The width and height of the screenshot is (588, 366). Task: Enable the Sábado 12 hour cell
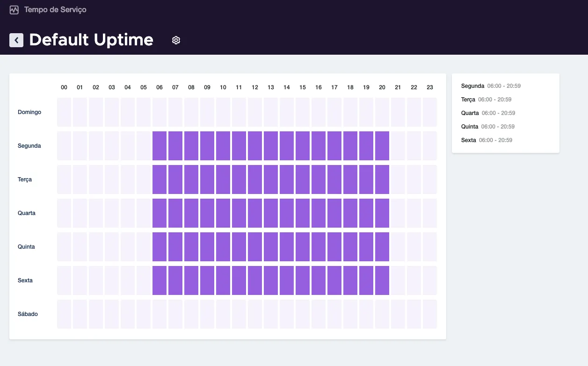point(255,314)
